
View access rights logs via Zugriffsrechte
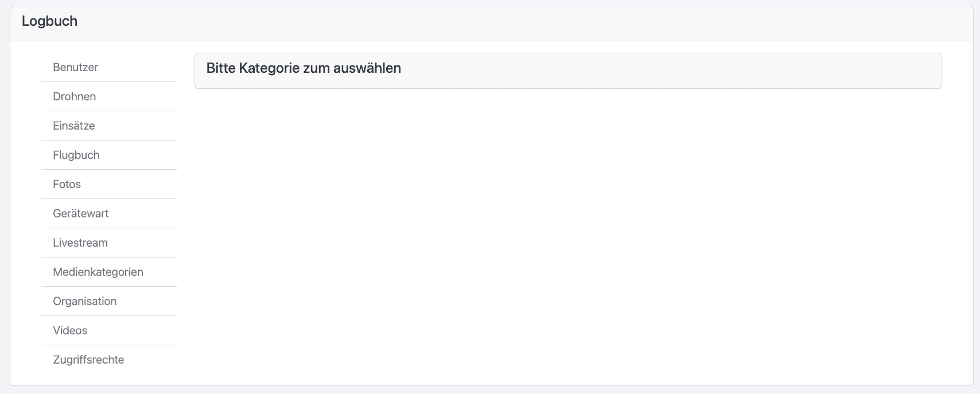point(88,360)
